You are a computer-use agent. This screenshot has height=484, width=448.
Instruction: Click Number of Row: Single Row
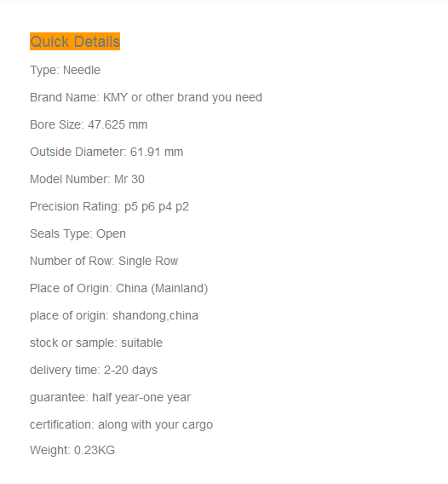(x=104, y=261)
